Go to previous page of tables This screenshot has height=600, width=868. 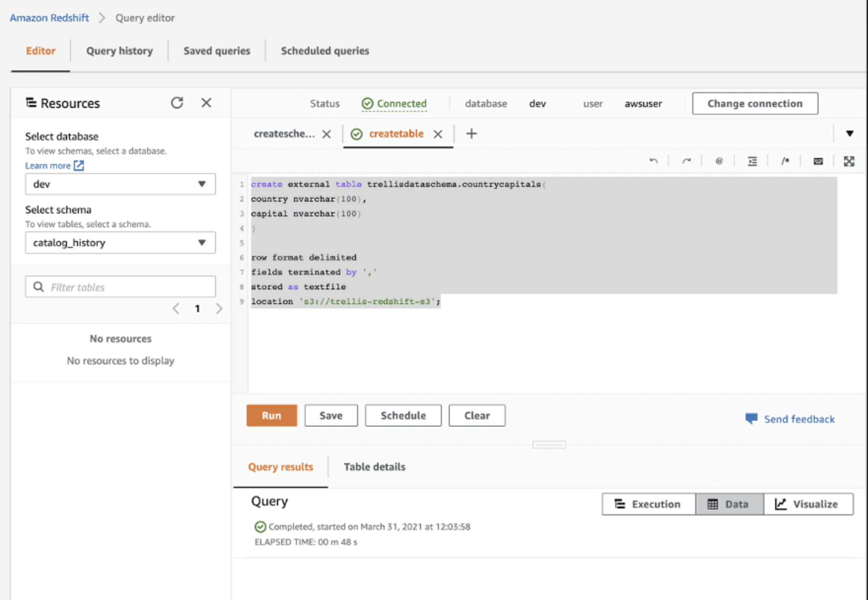tap(176, 309)
